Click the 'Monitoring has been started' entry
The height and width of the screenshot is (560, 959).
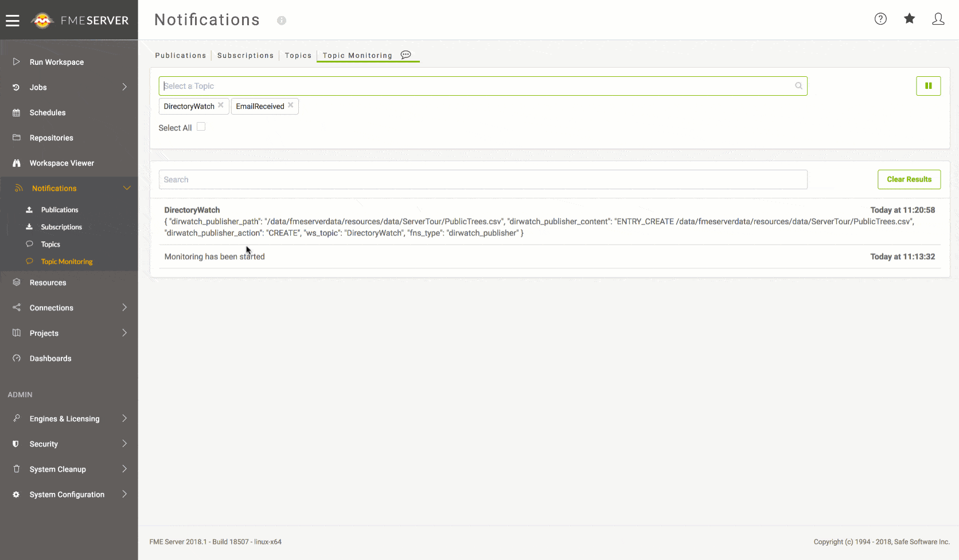click(x=215, y=256)
